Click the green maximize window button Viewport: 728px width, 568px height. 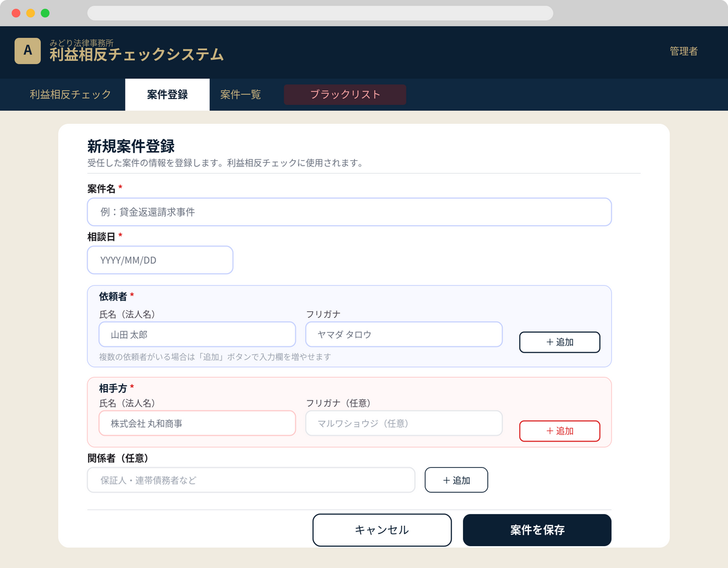click(x=45, y=13)
